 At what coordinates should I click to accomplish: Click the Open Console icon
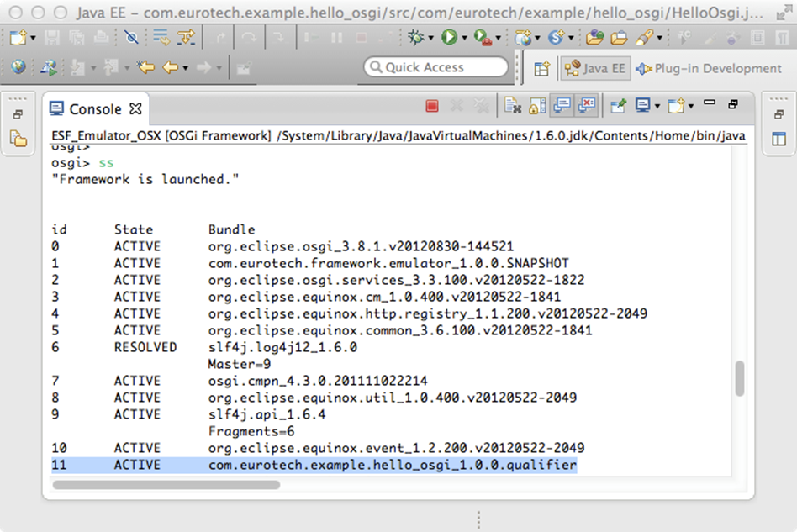pyautogui.click(x=676, y=105)
